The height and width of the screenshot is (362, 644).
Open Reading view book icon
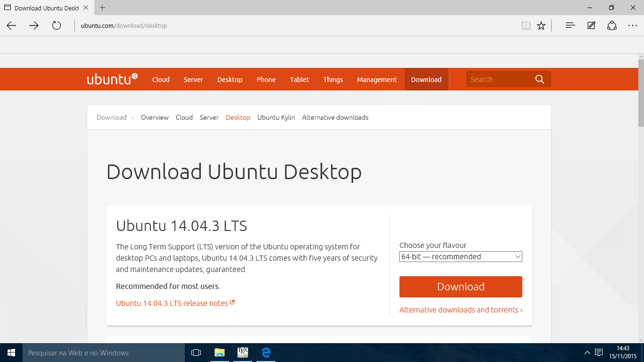tap(526, 26)
